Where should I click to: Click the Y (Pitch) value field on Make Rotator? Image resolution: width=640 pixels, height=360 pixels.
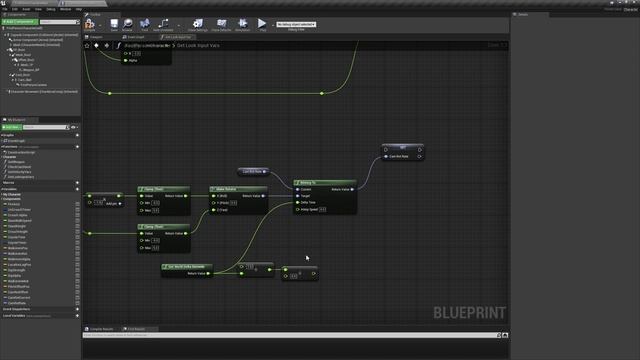pos(233,203)
